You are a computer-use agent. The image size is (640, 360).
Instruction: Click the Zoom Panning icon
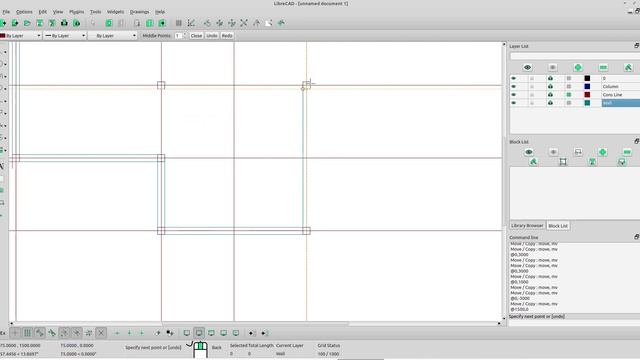pos(281,23)
